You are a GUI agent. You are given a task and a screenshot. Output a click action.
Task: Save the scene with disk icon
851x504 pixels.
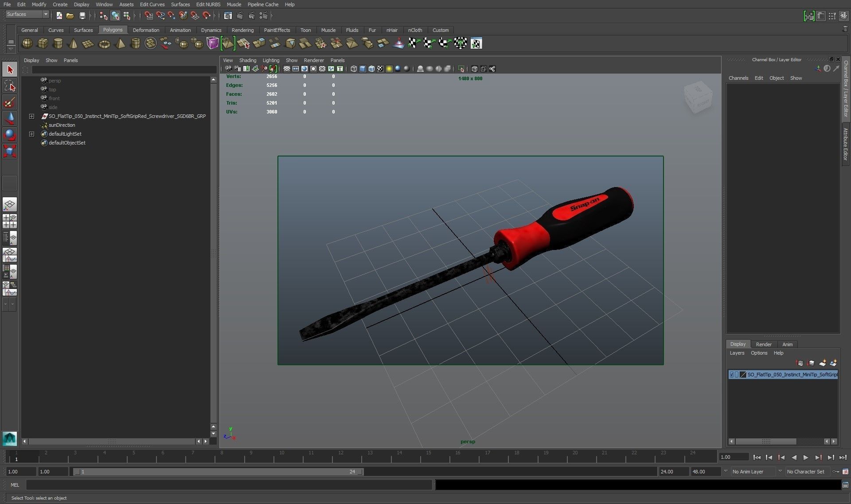pos(82,16)
